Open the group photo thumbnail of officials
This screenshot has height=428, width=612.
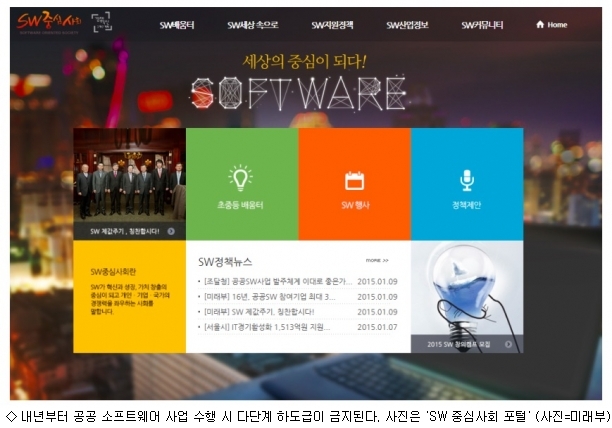pos(130,176)
